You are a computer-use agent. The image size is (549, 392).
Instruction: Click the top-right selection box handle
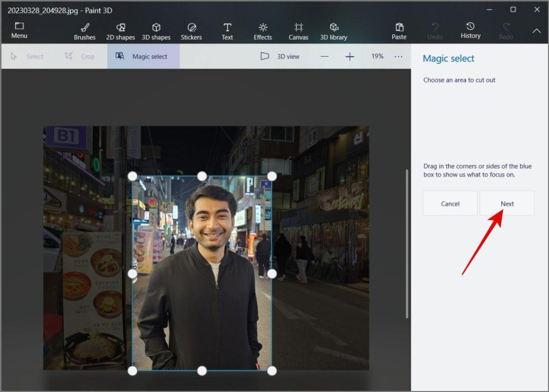pyautogui.click(x=272, y=176)
